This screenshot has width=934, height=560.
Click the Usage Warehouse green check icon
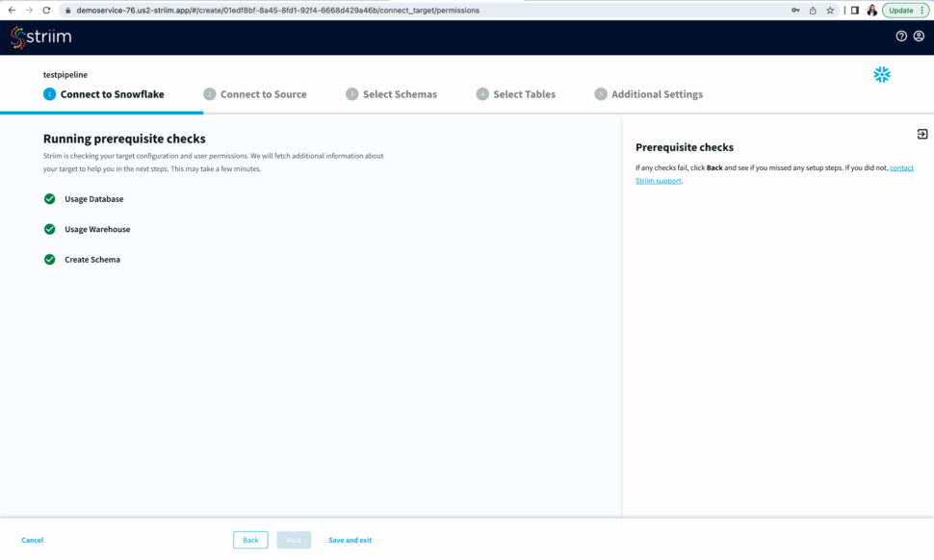pos(50,230)
